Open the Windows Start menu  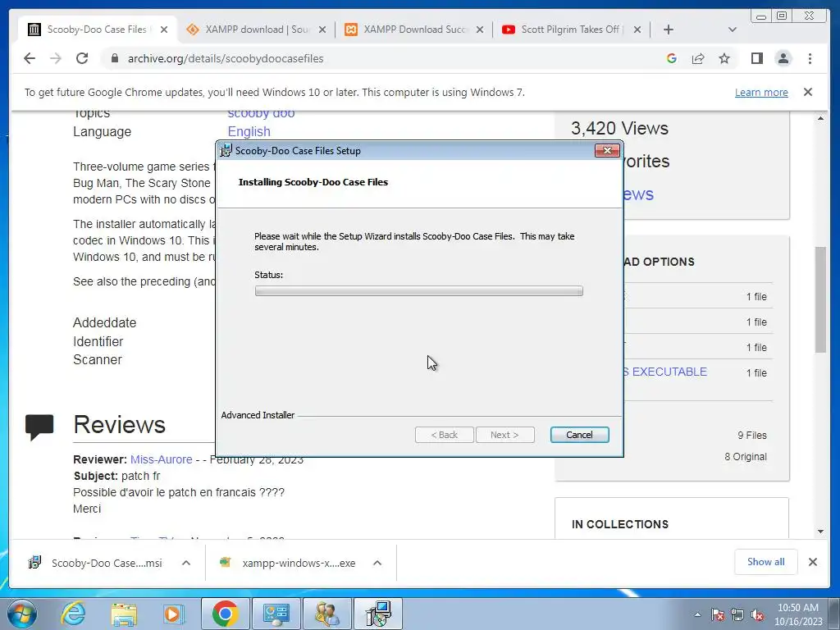pyautogui.click(x=22, y=614)
